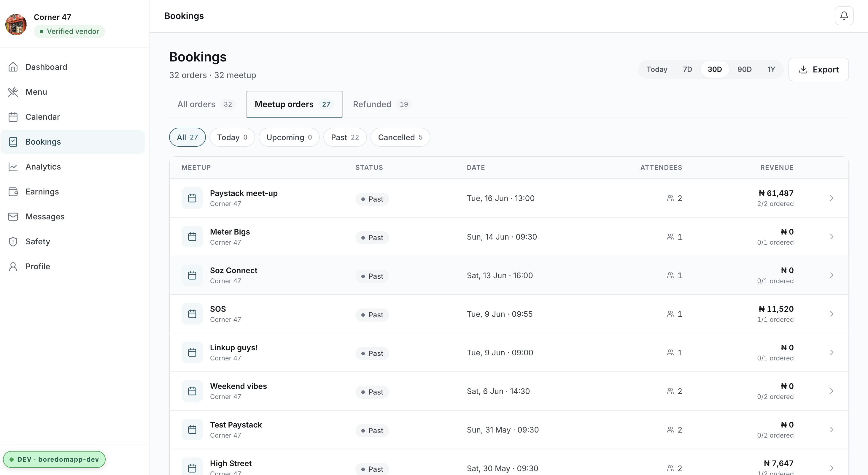868x475 pixels.
Task: Open Soz Connect row chevron
Action: 831,275
